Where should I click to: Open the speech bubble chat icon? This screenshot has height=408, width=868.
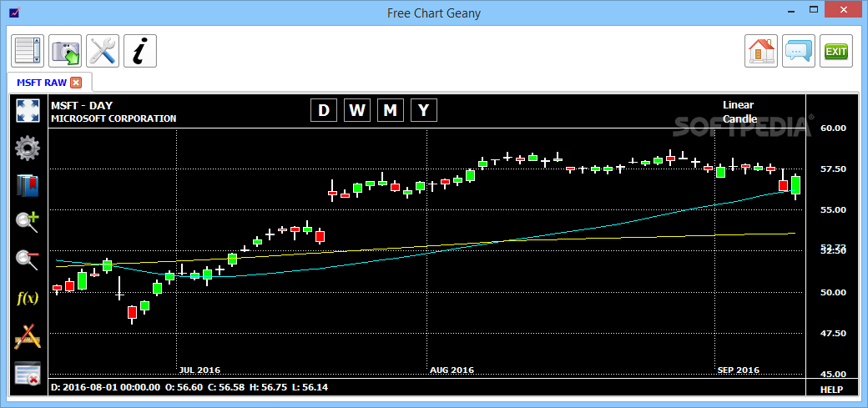799,51
